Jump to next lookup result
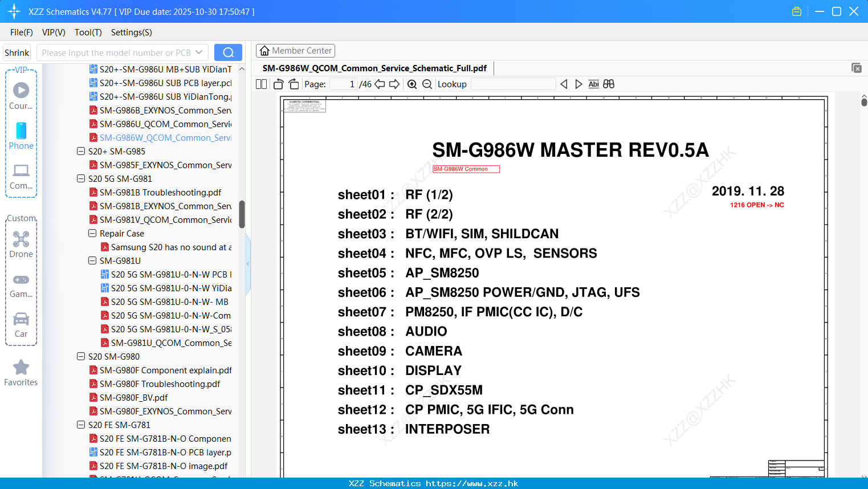The height and width of the screenshot is (489, 868). 578,84
